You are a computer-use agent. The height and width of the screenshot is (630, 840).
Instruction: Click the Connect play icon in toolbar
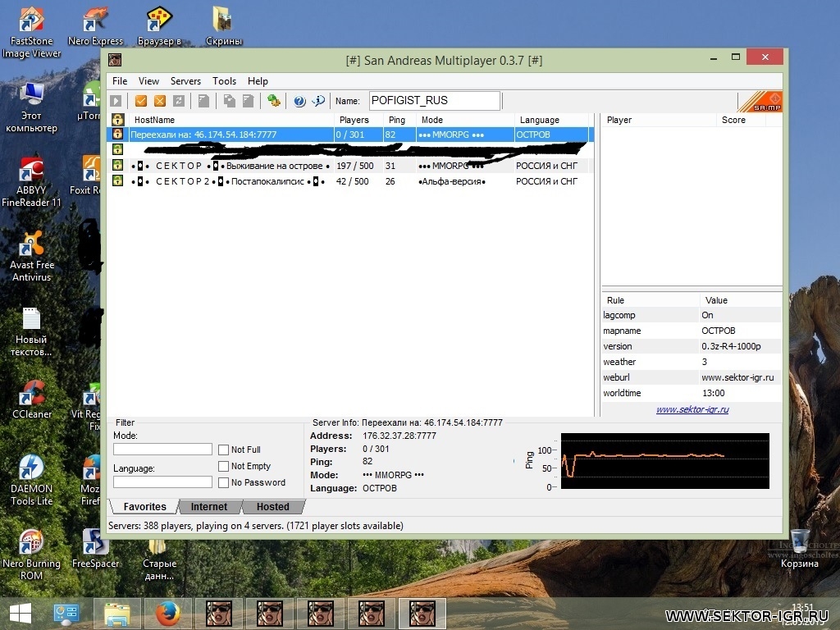tap(116, 101)
